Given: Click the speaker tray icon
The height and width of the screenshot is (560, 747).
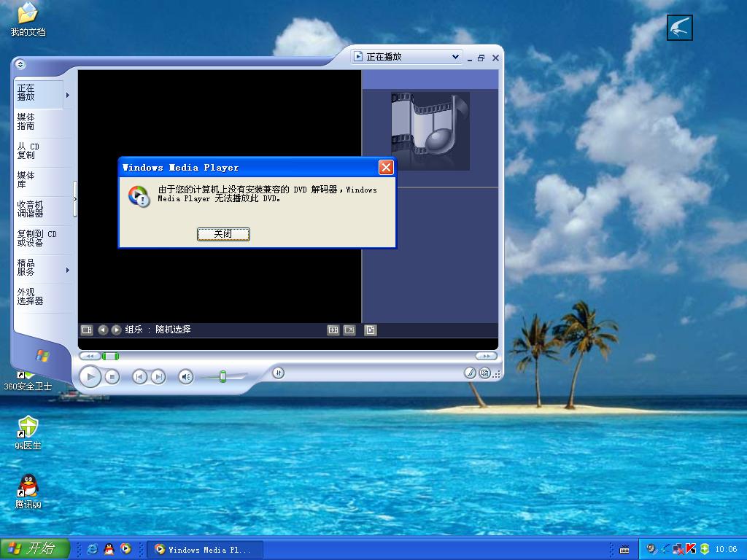Looking at the screenshot, I should coord(651,549).
